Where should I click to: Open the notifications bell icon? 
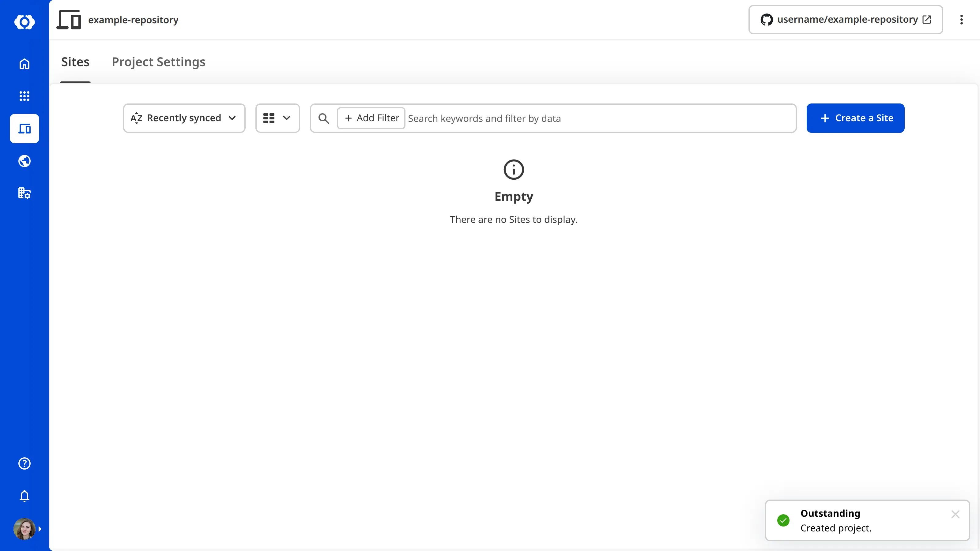[x=24, y=496]
